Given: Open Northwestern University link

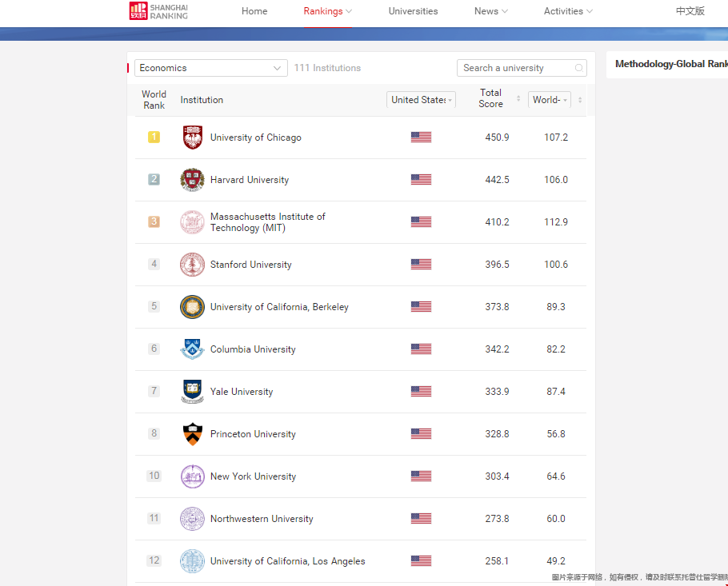Looking at the screenshot, I should pos(262,519).
